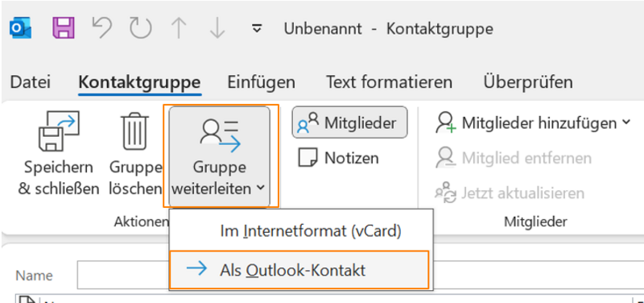Open the Quick Access Toolbar customize dropdown
Viewport: 644px width, 303px height.
(x=257, y=29)
